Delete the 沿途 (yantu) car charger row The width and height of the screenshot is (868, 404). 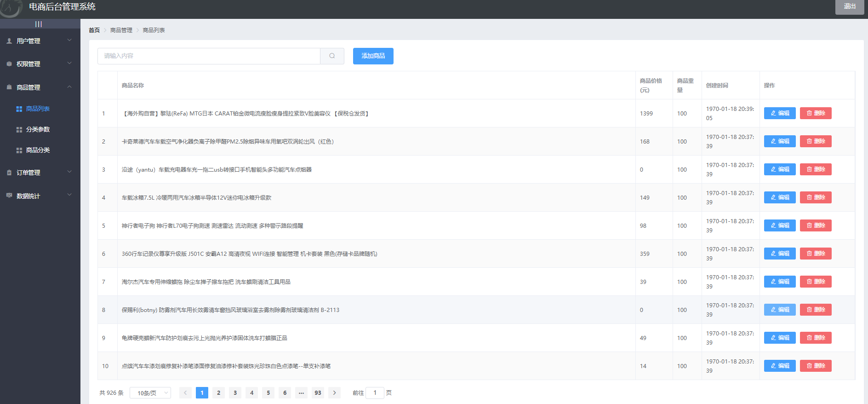816,169
